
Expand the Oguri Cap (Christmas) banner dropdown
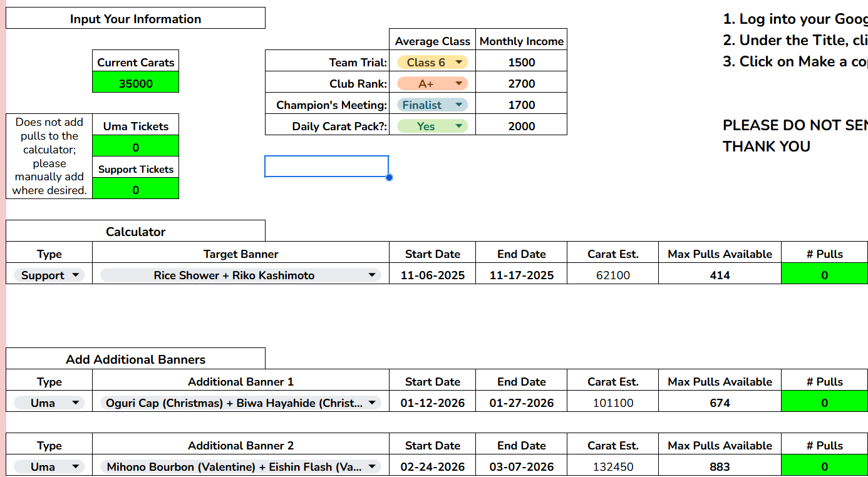point(240,403)
